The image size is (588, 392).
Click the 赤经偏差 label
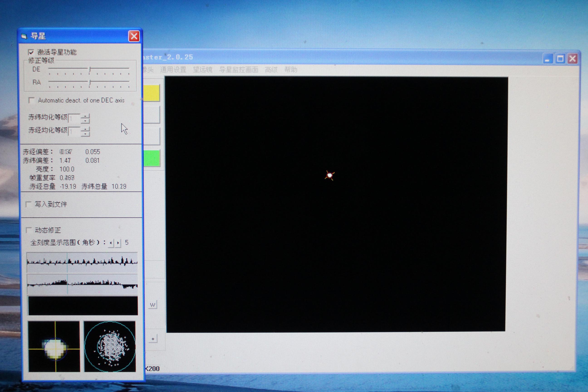(38, 152)
